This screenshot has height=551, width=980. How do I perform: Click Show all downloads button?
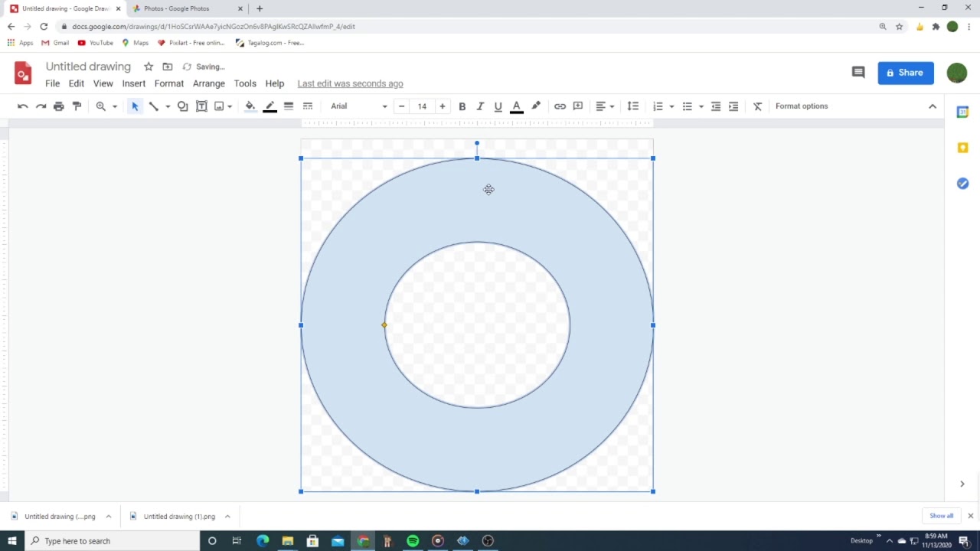pyautogui.click(x=942, y=516)
